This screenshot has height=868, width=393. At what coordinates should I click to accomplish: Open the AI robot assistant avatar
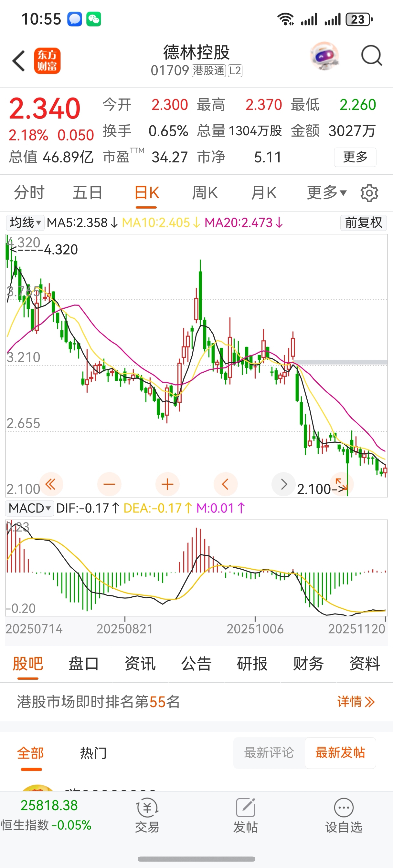(324, 56)
